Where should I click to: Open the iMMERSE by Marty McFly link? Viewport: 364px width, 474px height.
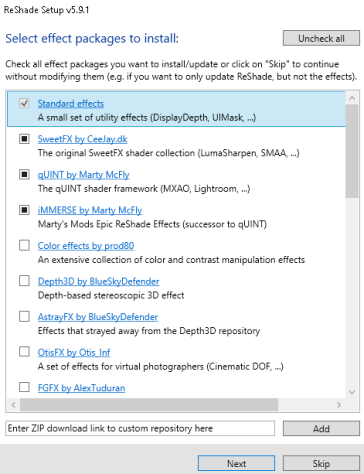point(90,210)
